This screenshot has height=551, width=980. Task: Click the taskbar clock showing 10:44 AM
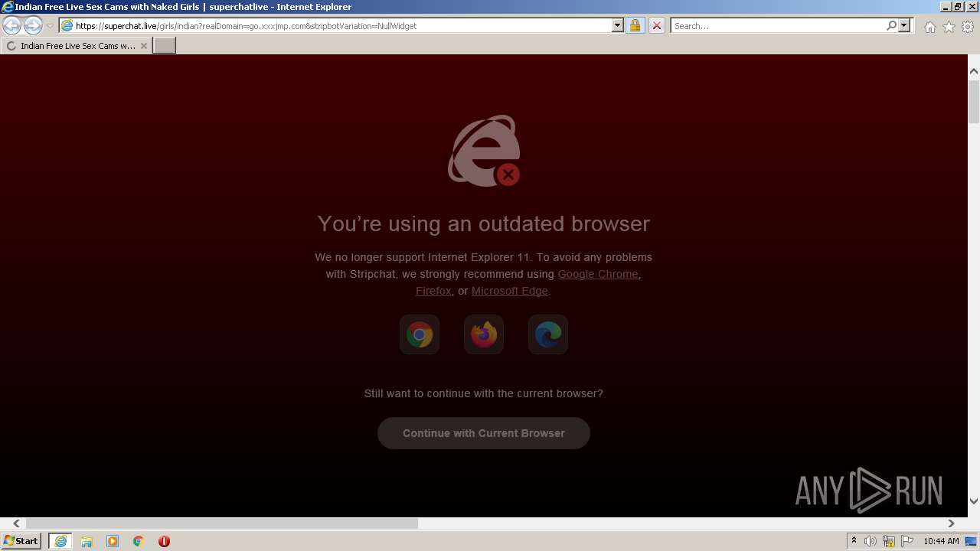(941, 541)
